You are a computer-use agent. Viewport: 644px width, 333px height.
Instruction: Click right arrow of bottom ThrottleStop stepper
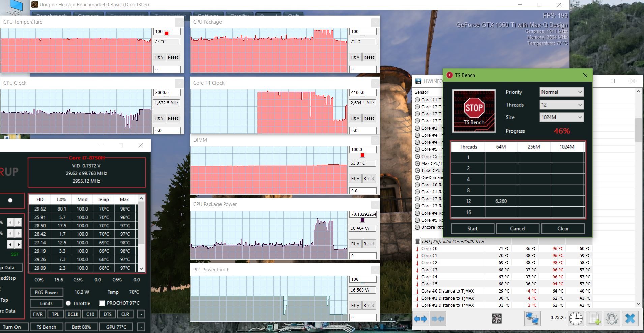(x=18, y=244)
